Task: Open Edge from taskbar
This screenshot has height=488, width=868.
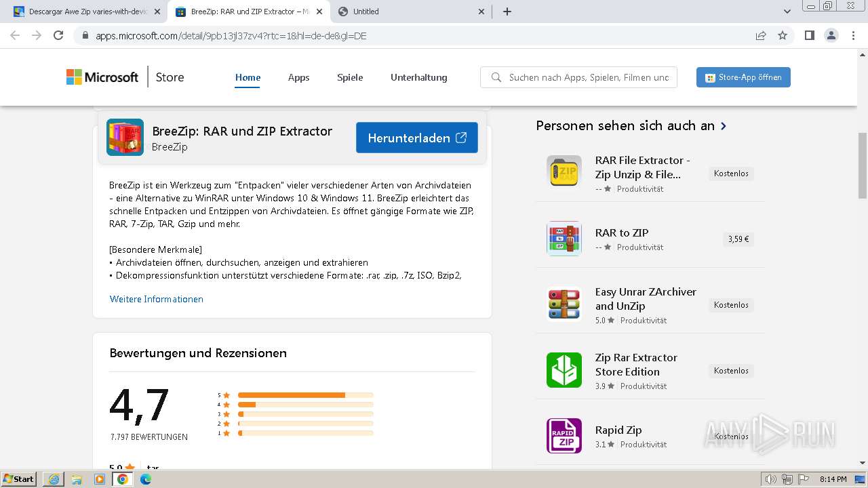Action: tap(146, 479)
